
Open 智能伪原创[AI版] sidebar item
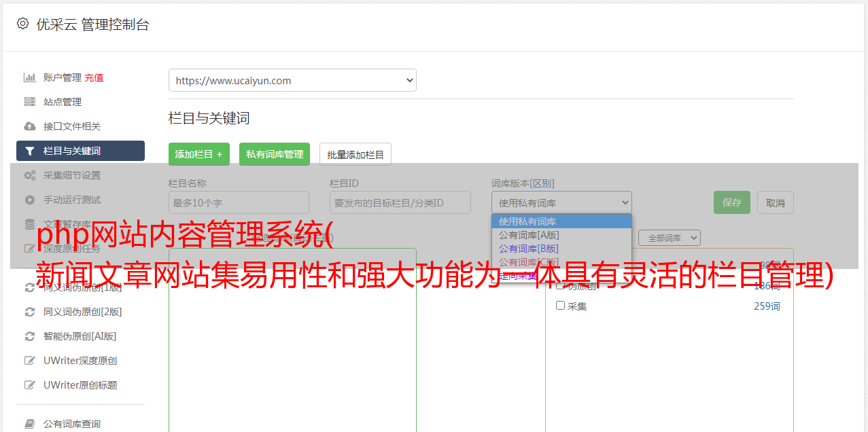point(80,336)
